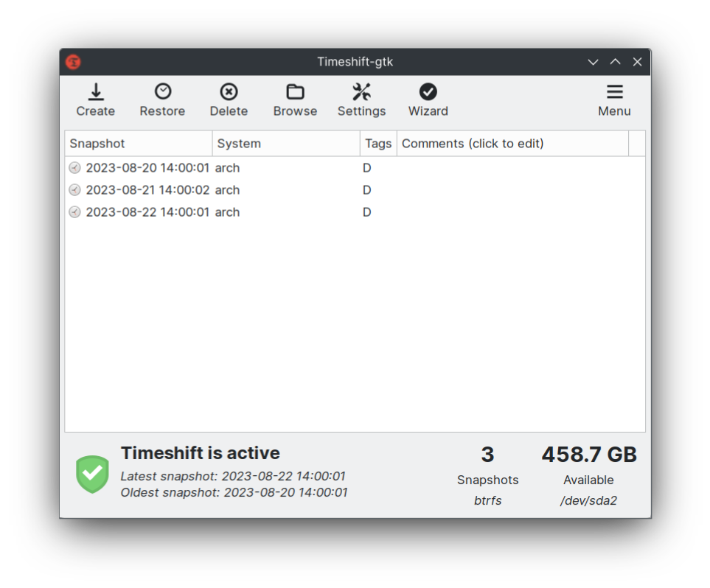Screen dimensions: 710x588
Task: Select the 2023-08-21 snapshot row
Action: click(162, 189)
